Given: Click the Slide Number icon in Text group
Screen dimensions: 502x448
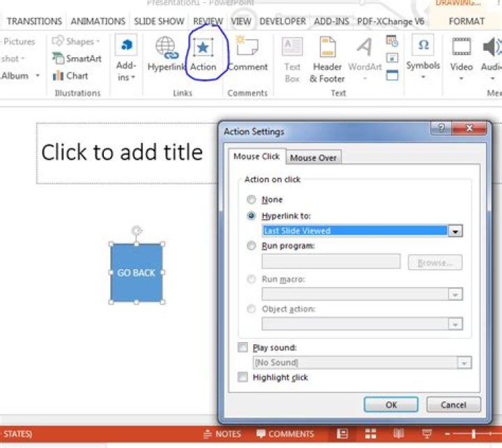Looking at the screenshot, I should coord(392,58).
